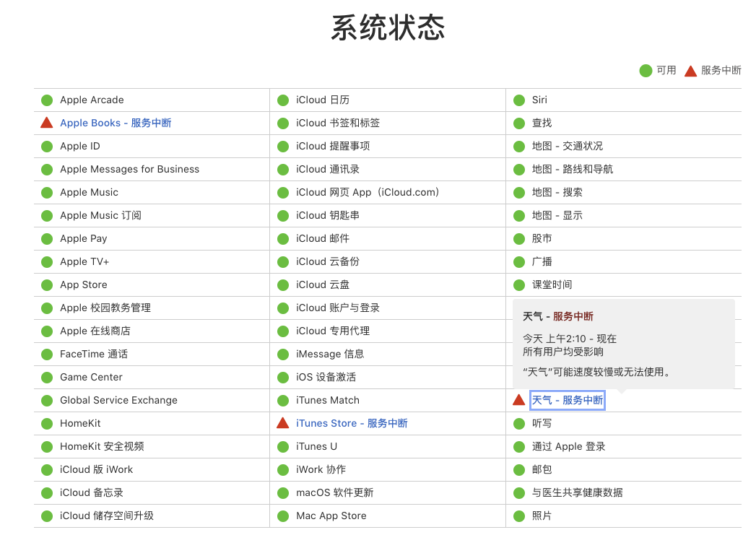
Task: Click the green dot beside 照片
Action: (519, 516)
